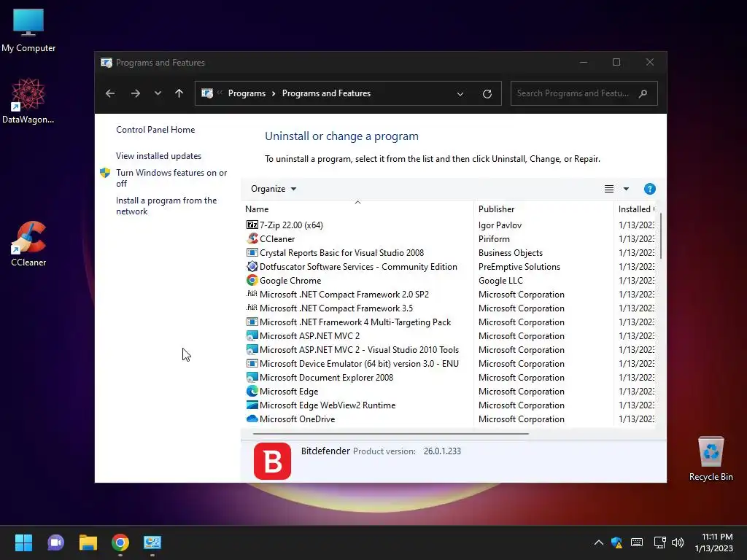Click the Bitdefender logo in details pane

[x=272, y=461]
